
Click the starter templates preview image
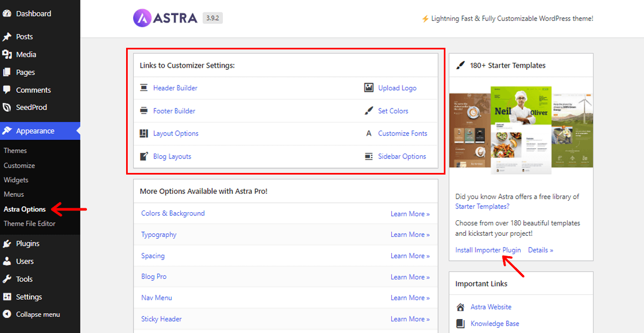pos(521,131)
